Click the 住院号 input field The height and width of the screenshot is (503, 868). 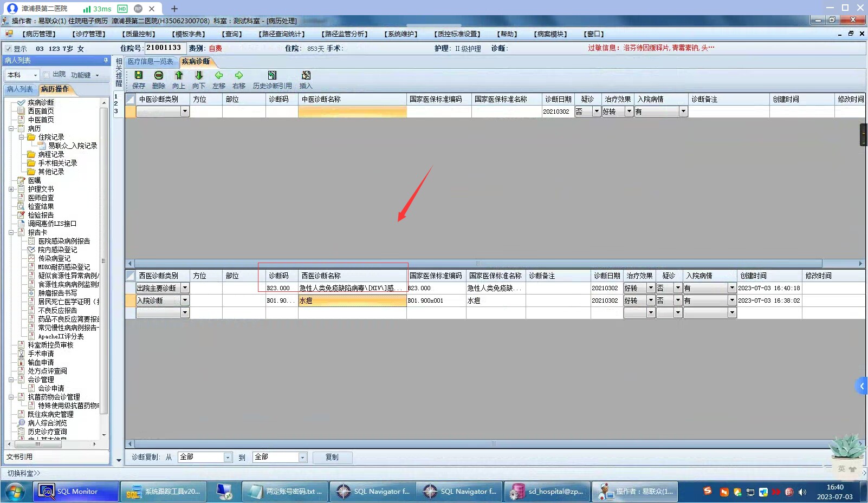(x=164, y=48)
